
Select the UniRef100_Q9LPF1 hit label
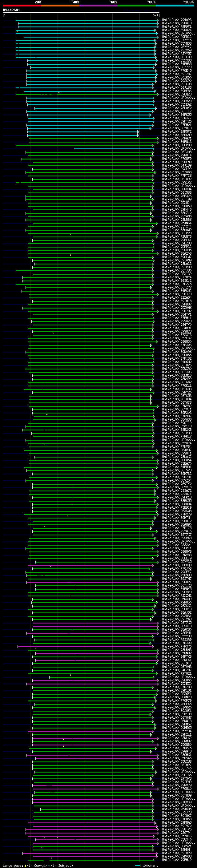177,548
